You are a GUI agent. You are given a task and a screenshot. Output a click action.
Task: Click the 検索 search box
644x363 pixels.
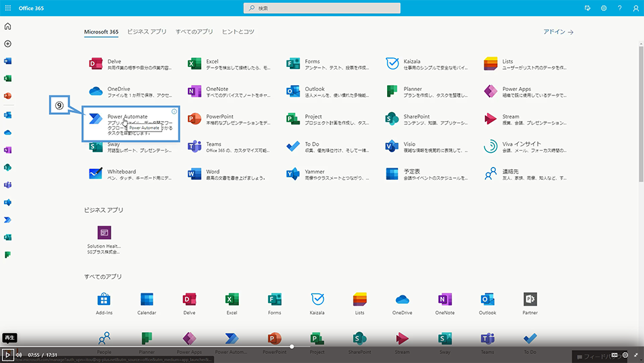[322, 8]
